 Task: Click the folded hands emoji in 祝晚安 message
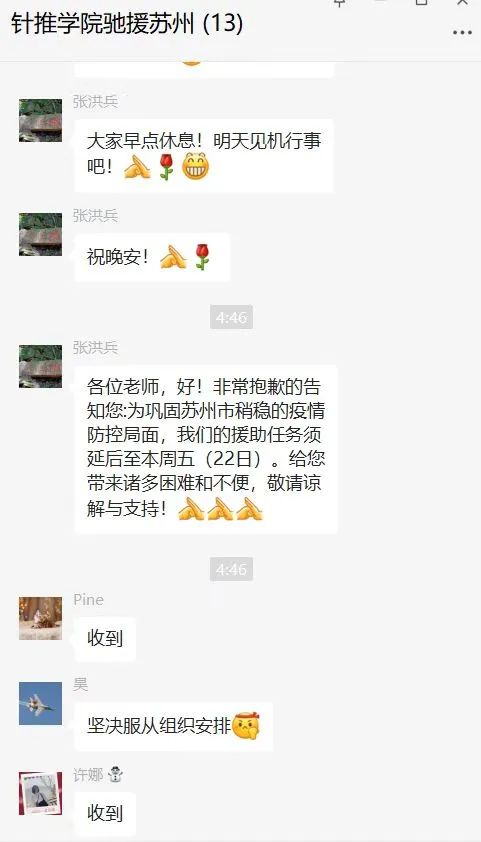[173, 257]
